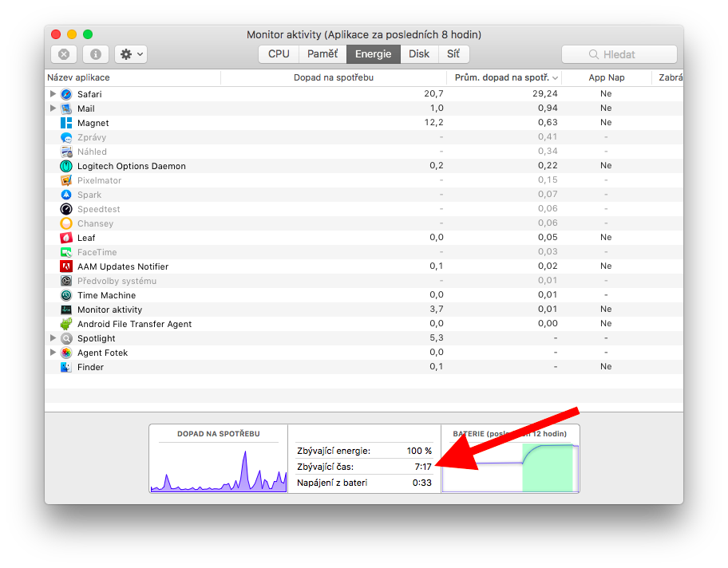Expand the Agent Fotek process group
Screen dimensions: 728x568
tap(53, 353)
